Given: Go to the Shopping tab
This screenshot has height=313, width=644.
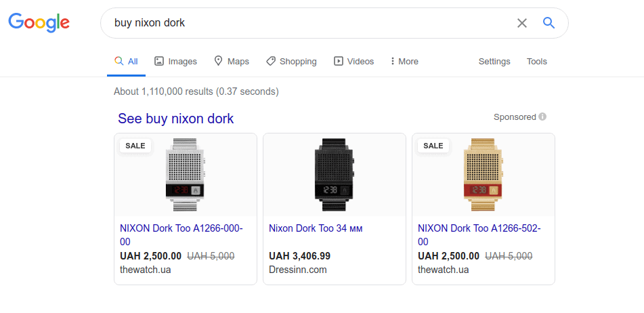Looking at the screenshot, I should pos(291,62).
